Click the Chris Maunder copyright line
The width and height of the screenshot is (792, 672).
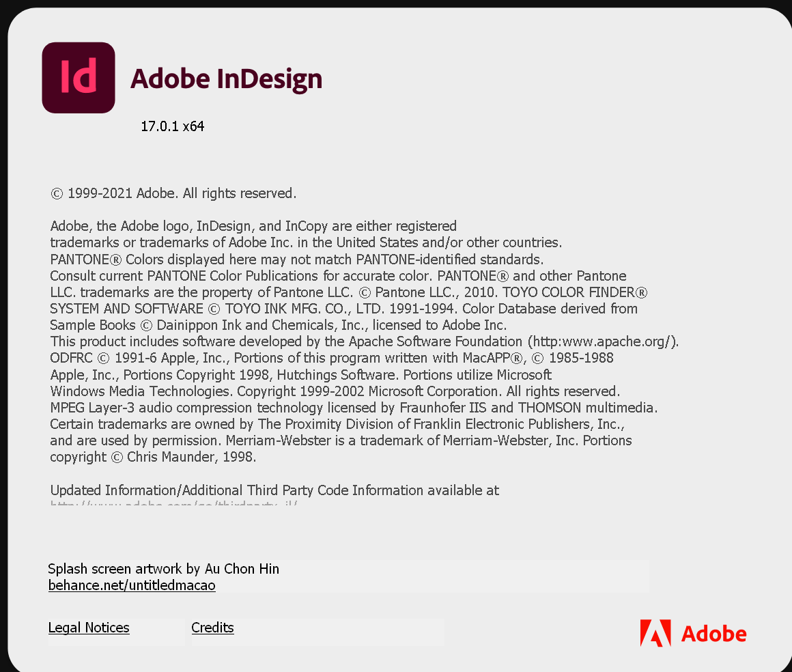click(153, 457)
